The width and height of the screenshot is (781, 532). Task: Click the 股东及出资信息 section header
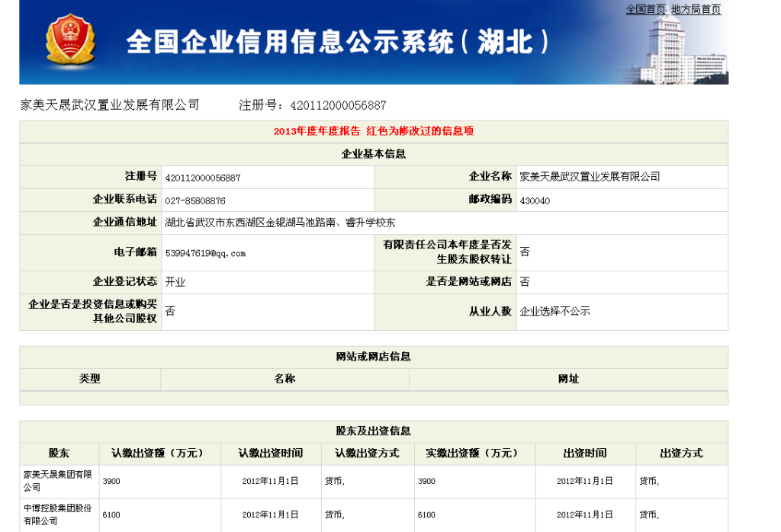tap(374, 431)
